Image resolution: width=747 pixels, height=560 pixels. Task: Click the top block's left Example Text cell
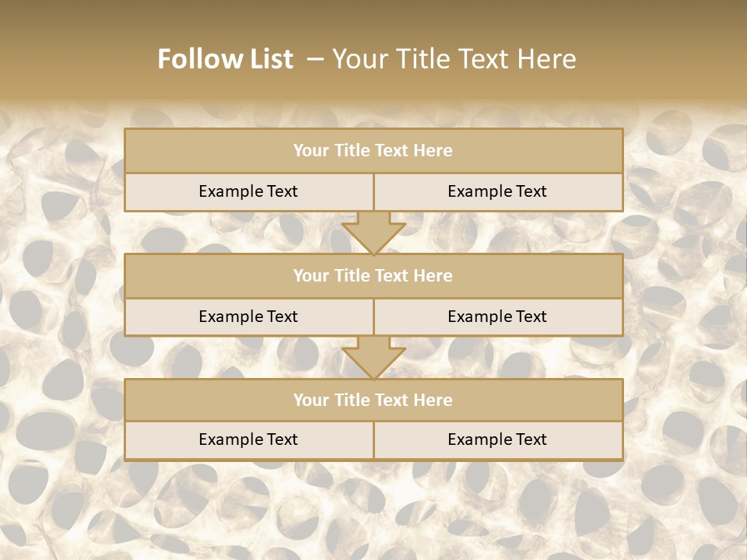[x=248, y=191]
